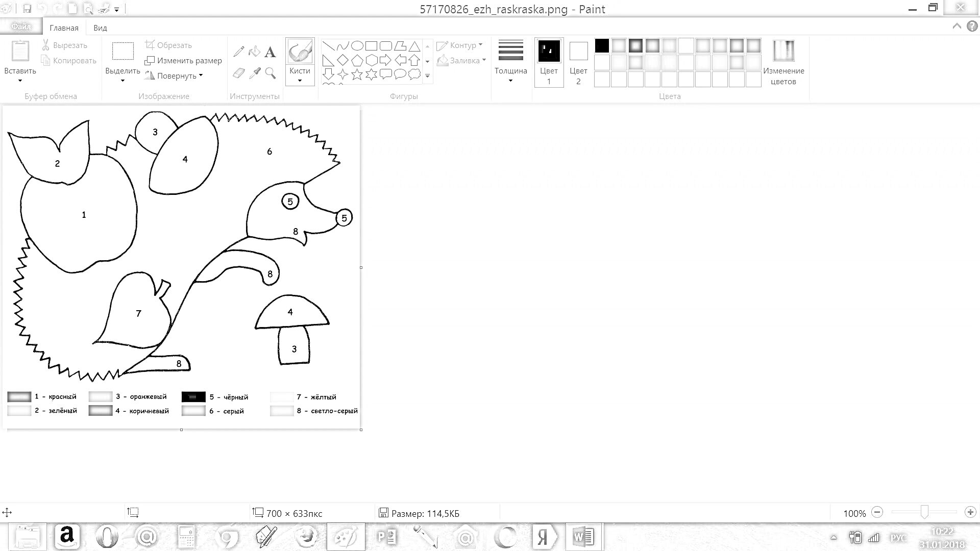The width and height of the screenshot is (980, 551).
Task: Zoom out with the minus button
Action: (x=877, y=512)
